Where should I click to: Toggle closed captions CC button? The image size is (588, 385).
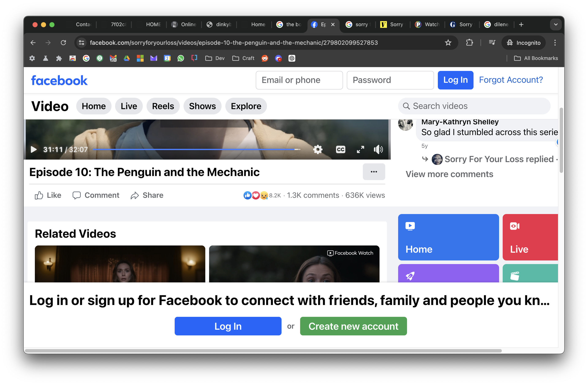click(x=340, y=149)
